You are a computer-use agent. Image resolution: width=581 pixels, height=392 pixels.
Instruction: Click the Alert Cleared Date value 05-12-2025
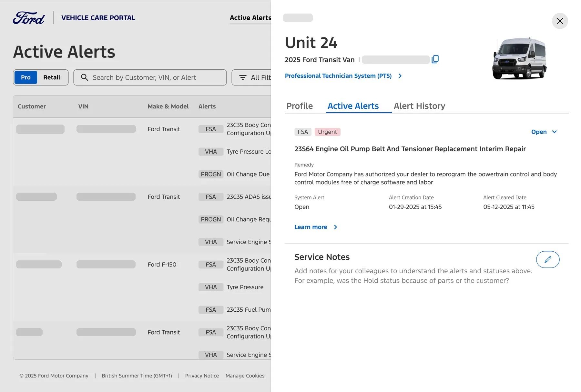509,207
